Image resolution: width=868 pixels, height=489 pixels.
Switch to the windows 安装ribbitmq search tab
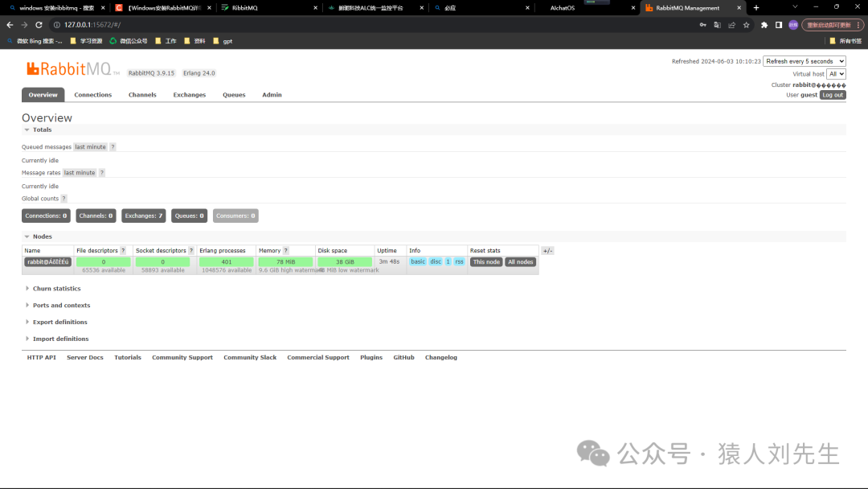(x=55, y=8)
